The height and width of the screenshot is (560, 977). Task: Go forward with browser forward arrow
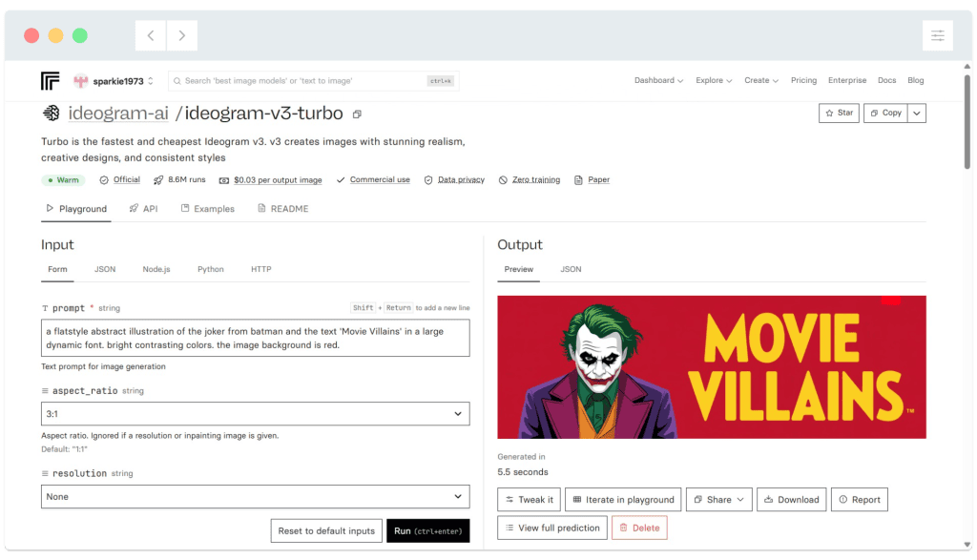(182, 35)
